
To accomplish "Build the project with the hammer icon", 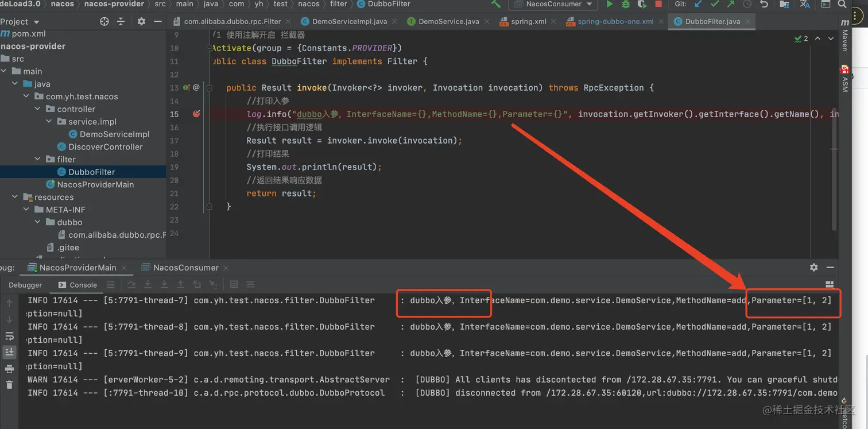I will click(496, 4).
